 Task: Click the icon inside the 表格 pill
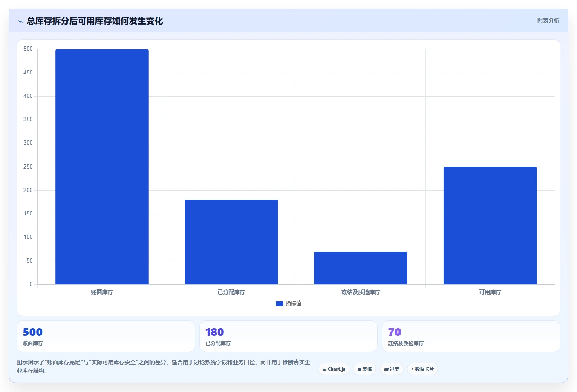[x=359, y=369]
